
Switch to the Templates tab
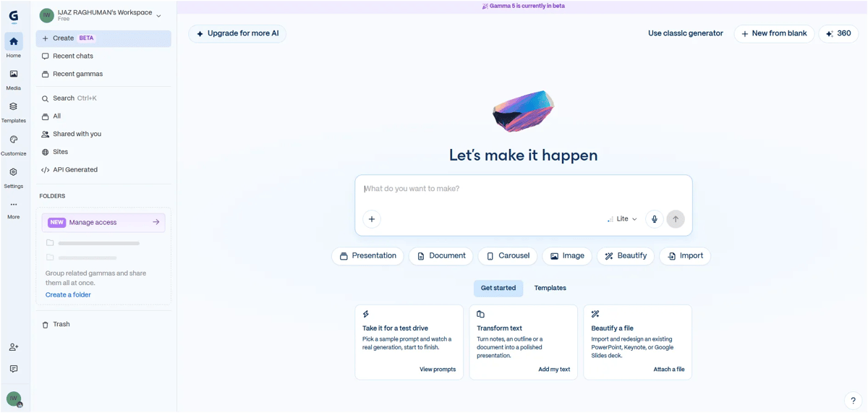550,289
